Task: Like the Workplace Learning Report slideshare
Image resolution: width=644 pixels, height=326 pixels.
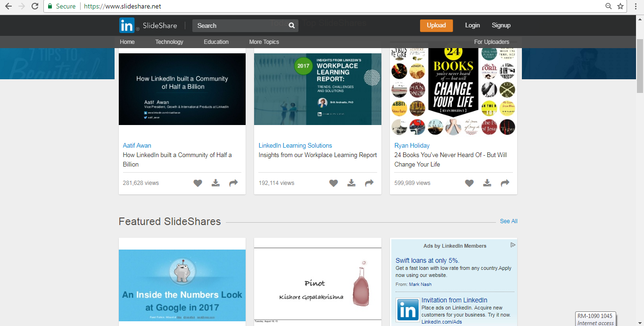Action: 334,183
